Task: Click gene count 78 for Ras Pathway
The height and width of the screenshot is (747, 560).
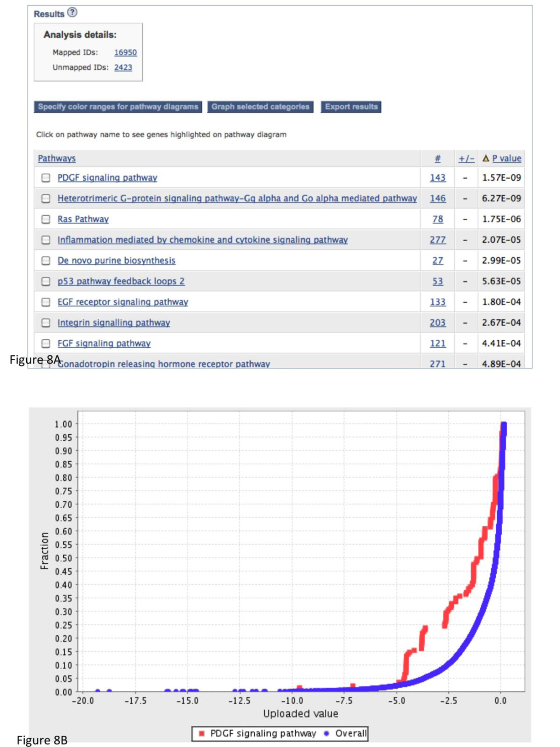Action: (x=438, y=219)
